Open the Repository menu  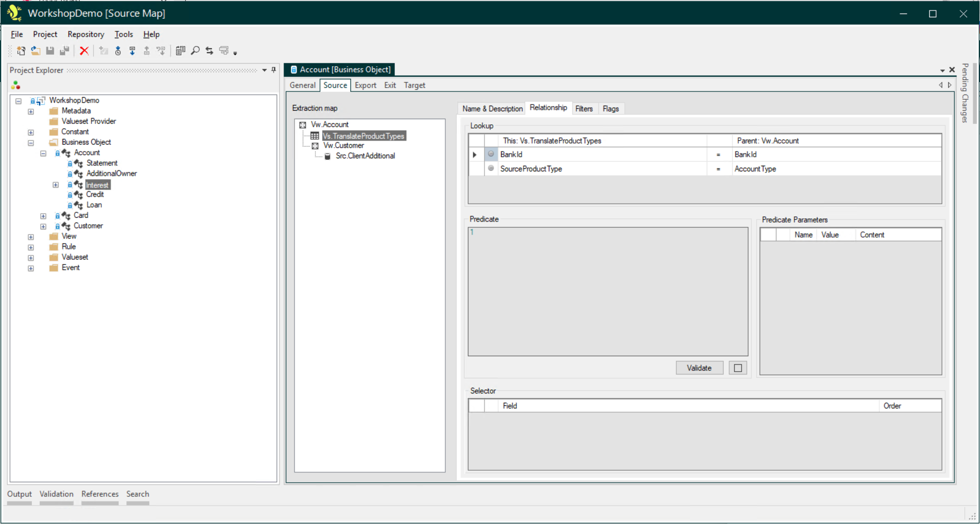tap(85, 34)
